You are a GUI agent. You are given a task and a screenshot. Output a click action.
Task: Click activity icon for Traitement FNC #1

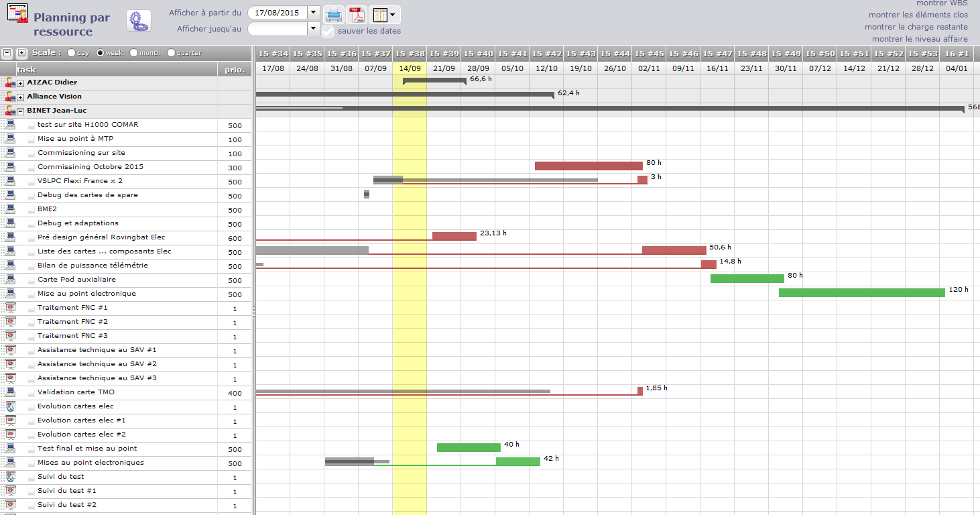click(x=10, y=308)
